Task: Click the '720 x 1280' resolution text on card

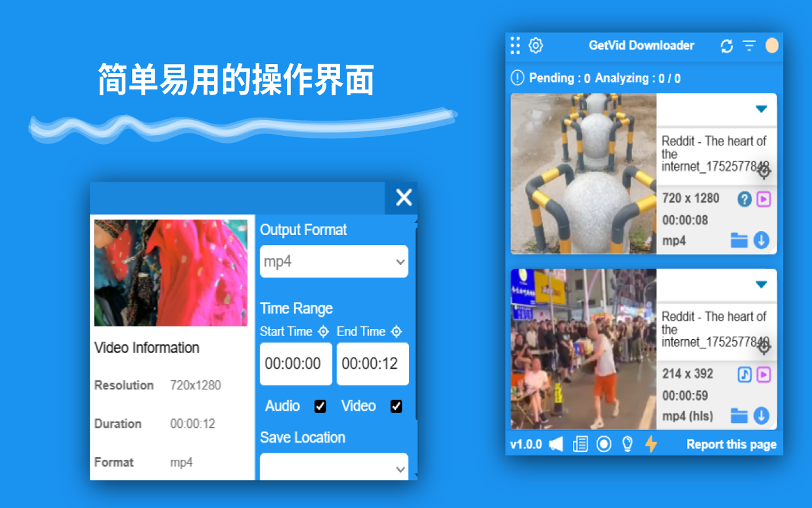Action: tap(691, 198)
